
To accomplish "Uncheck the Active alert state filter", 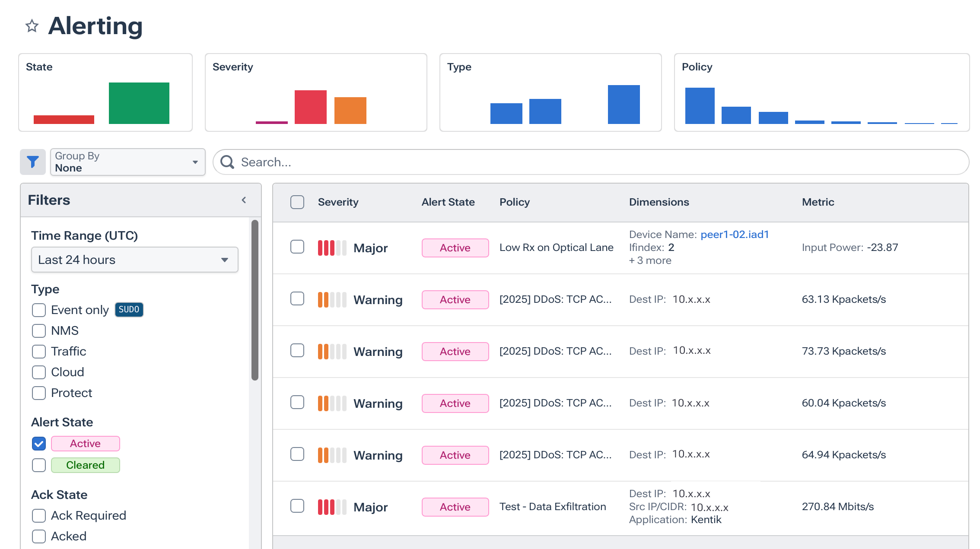I will point(38,443).
